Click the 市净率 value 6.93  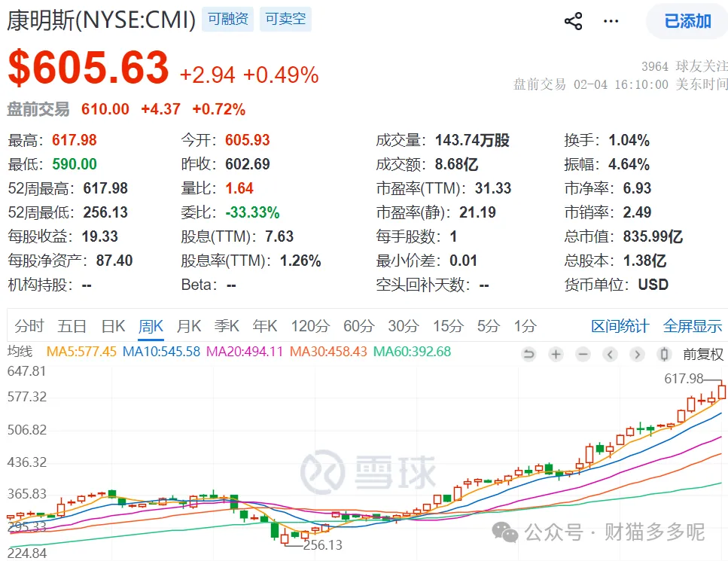click(x=637, y=188)
